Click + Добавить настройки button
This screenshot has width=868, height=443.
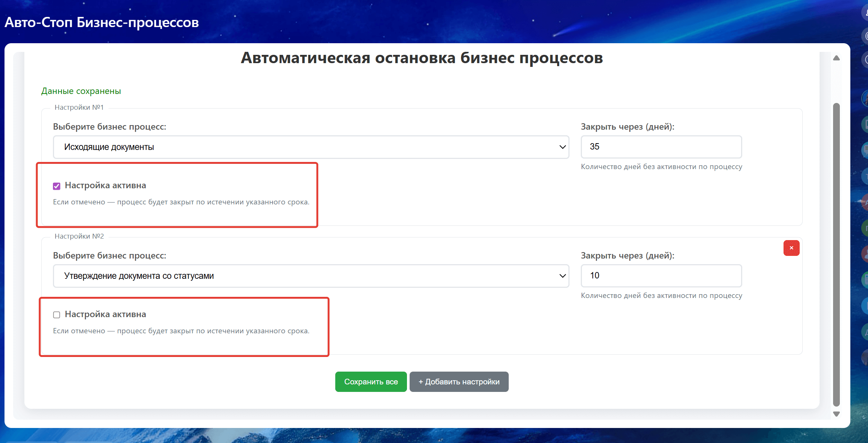pyautogui.click(x=459, y=382)
